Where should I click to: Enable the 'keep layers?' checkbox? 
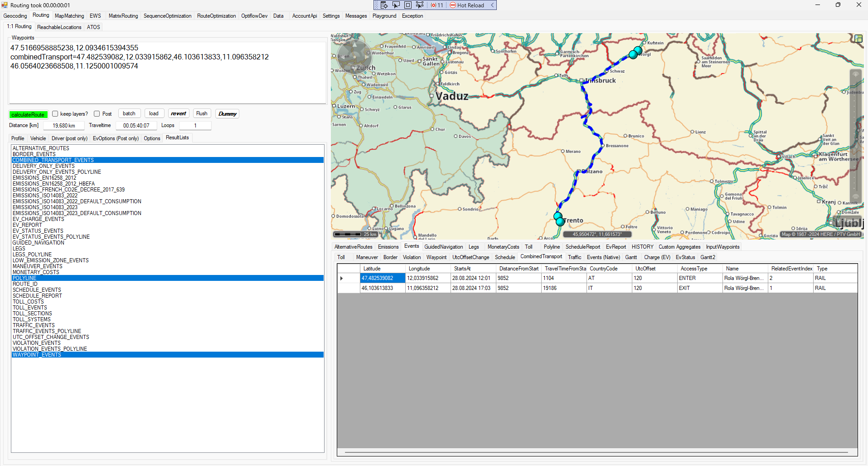[x=55, y=114]
